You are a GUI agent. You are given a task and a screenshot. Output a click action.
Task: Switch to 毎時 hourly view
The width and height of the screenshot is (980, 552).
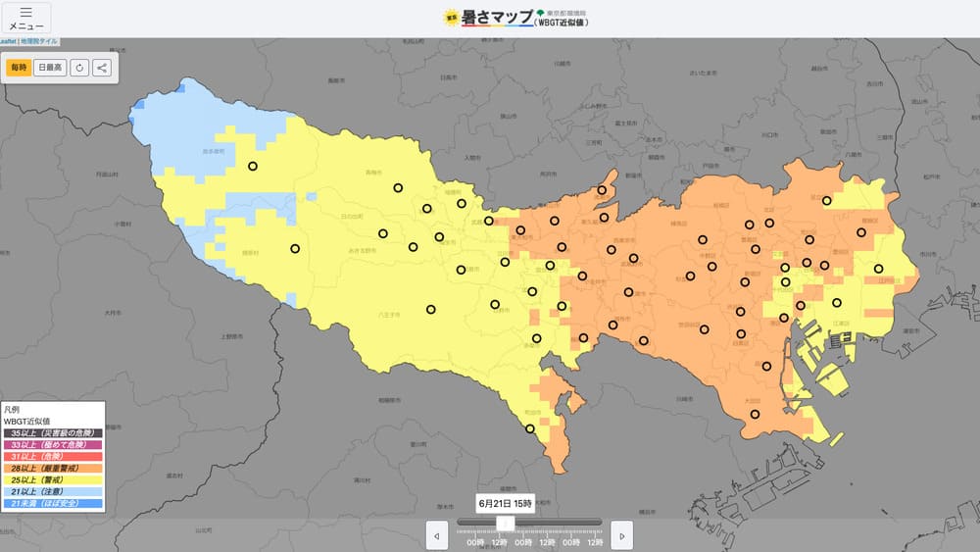point(19,68)
